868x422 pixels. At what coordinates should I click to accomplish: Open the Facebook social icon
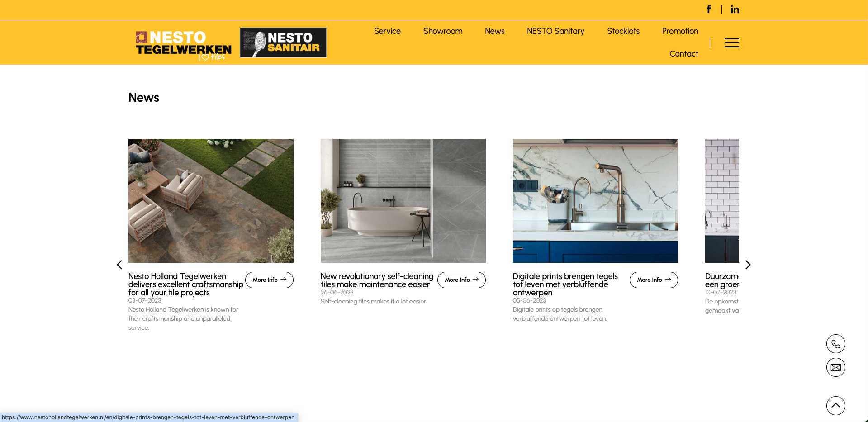click(x=708, y=9)
